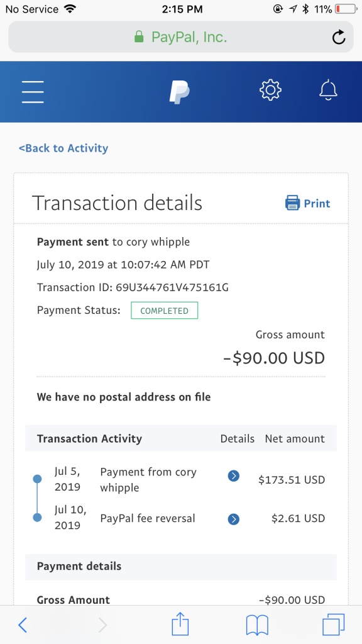
Task: Open the PayPal hamburger menu
Action: click(x=33, y=92)
